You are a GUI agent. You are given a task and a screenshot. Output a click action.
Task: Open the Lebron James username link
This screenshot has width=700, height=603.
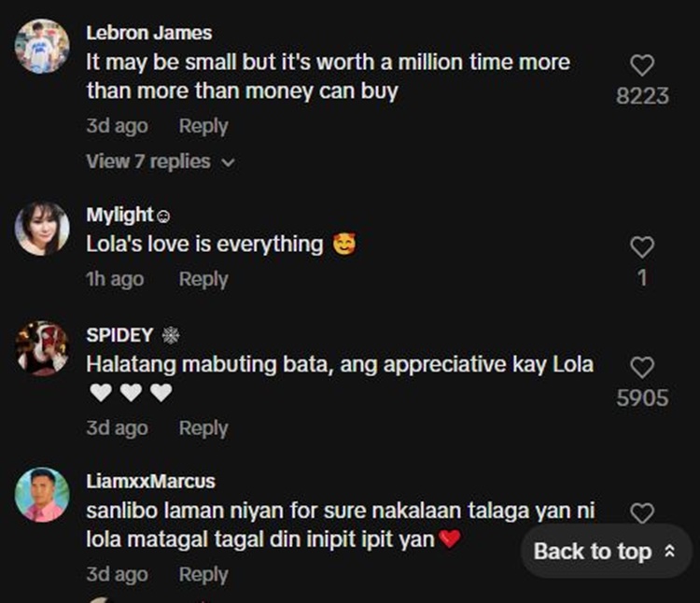pyautogui.click(x=149, y=33)
